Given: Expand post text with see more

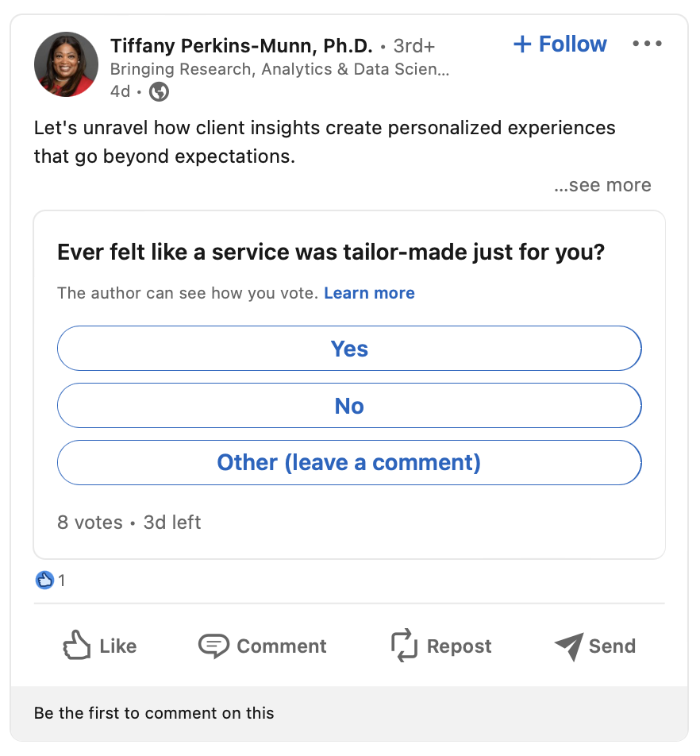Looking at the screenshot, I should coord(602,185).
